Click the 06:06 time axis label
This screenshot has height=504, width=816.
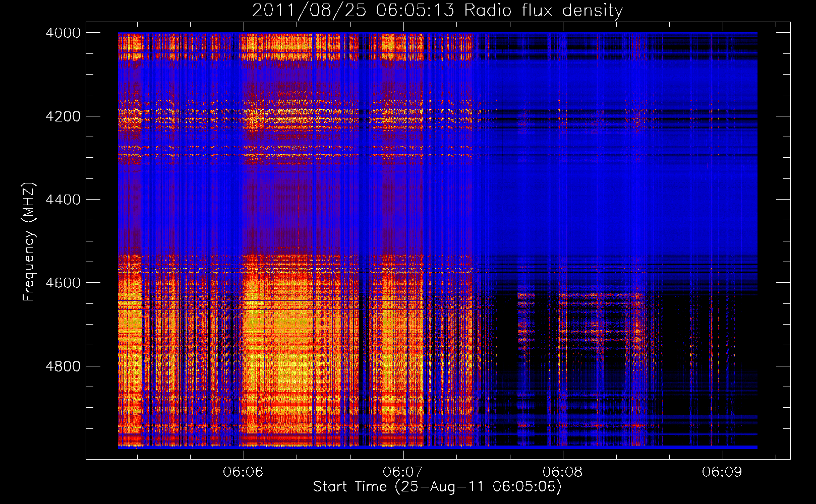coord(243,472)
